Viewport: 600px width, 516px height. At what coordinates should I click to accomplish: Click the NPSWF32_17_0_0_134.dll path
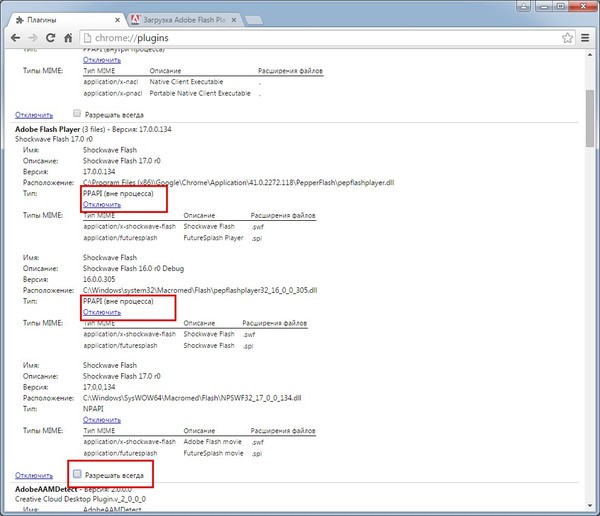click(192, 398)
